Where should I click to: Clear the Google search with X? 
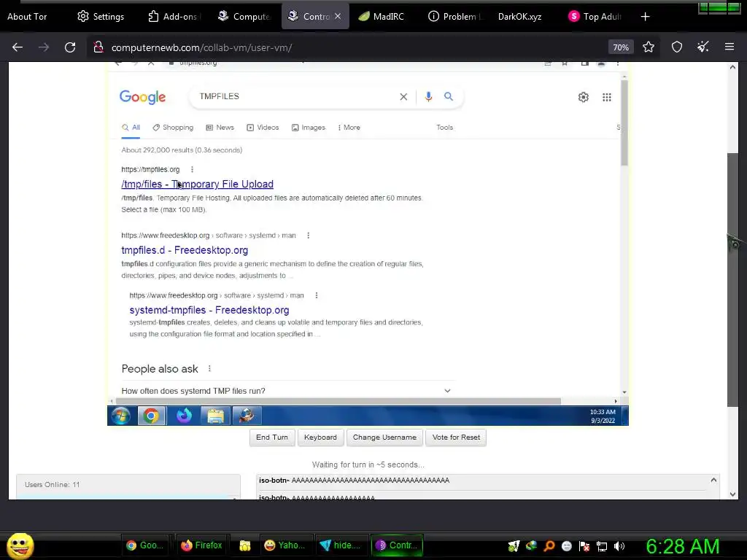pyautogui.click(x=403, y=97)
